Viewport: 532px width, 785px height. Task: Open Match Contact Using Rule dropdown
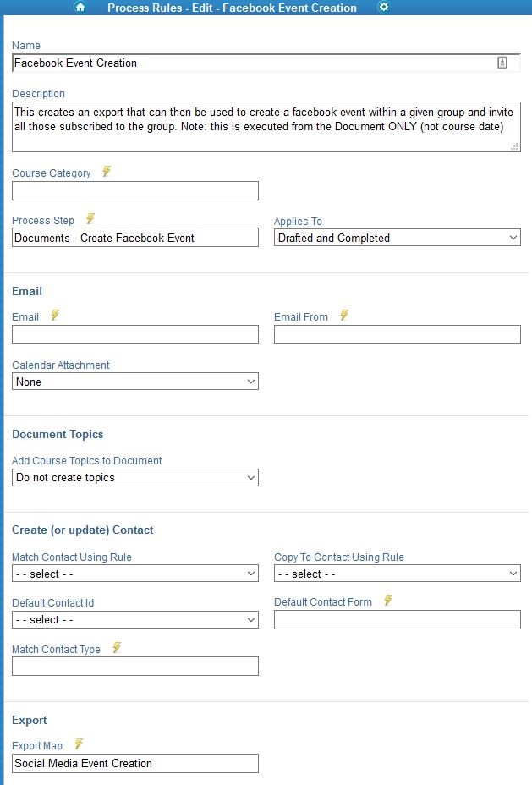coord(135,574)
